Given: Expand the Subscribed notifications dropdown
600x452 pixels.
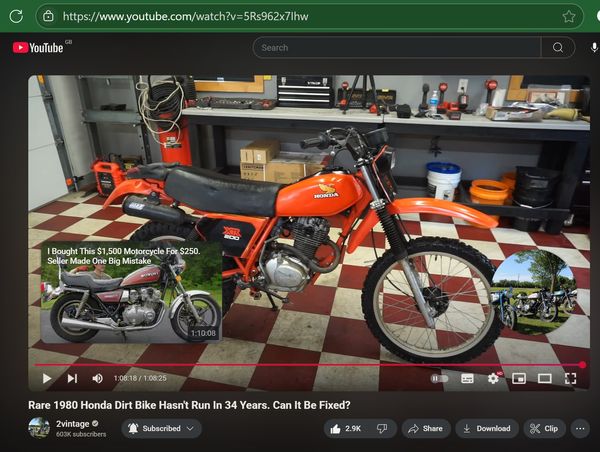Looking at the screenshot, I should (161, 428).
